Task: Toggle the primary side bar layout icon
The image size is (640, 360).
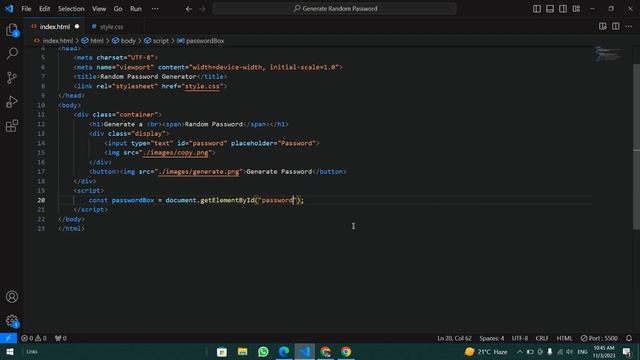Action: (x=537, y=9)
